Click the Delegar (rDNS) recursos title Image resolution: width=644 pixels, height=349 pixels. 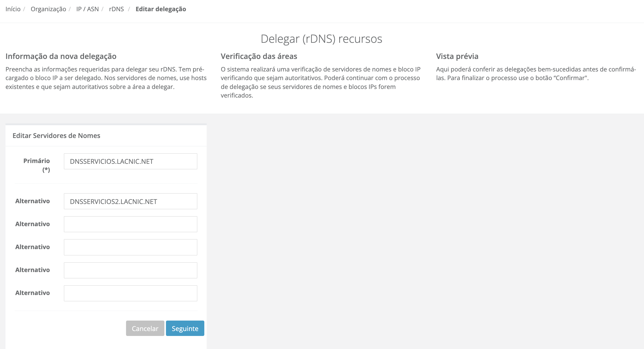click(321, 39)
